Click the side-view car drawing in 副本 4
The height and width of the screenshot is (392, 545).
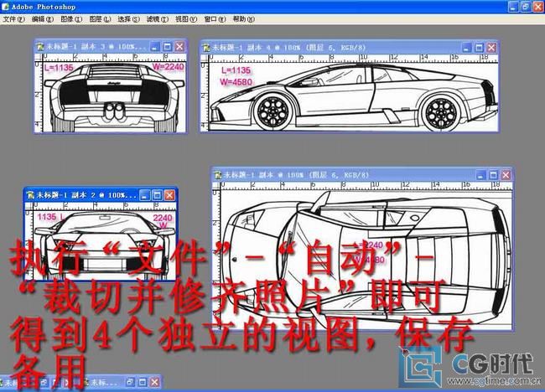click(354, 97)
